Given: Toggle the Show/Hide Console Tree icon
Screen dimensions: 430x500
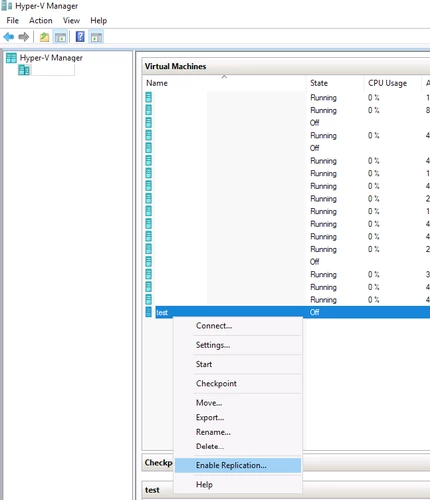Looking at the screenshot, I should (60, 37).
